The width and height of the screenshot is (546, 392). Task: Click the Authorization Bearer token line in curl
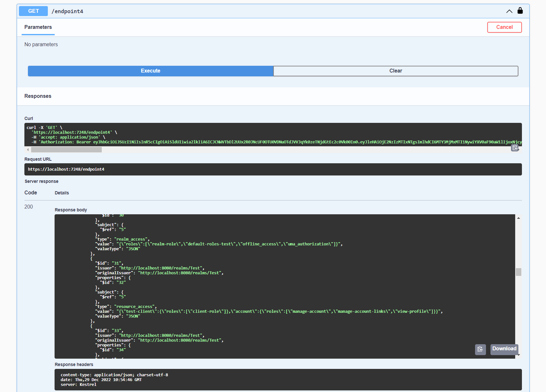(276, 142)
